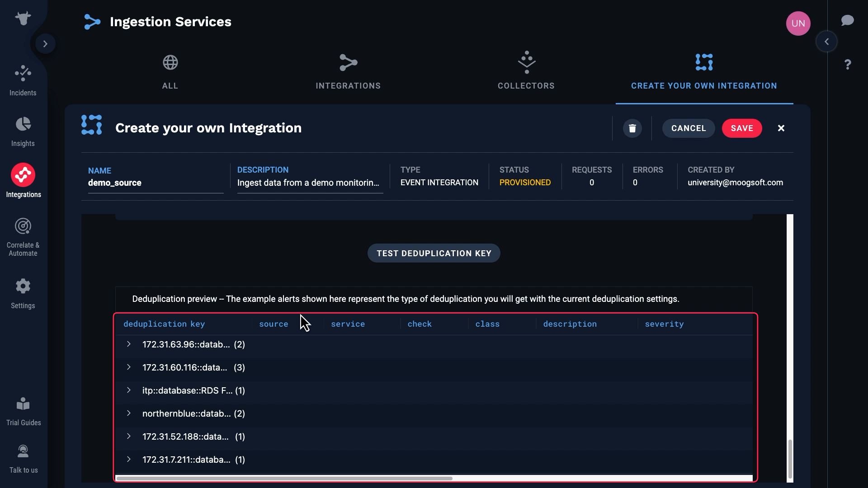
Task: Expand the northernblue deduplication row
Action: click(x=129, y=413)
